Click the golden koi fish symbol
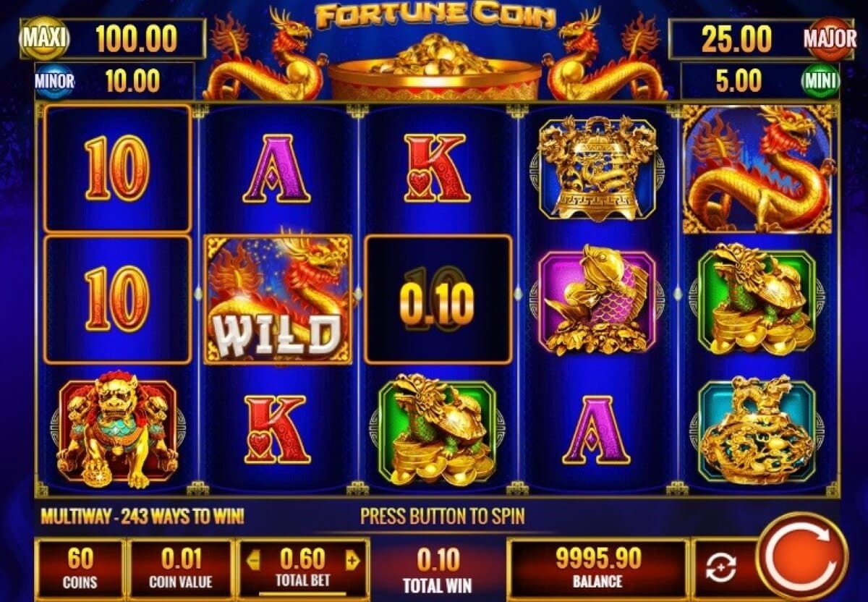The image size is (868, 602). [597, 298]
